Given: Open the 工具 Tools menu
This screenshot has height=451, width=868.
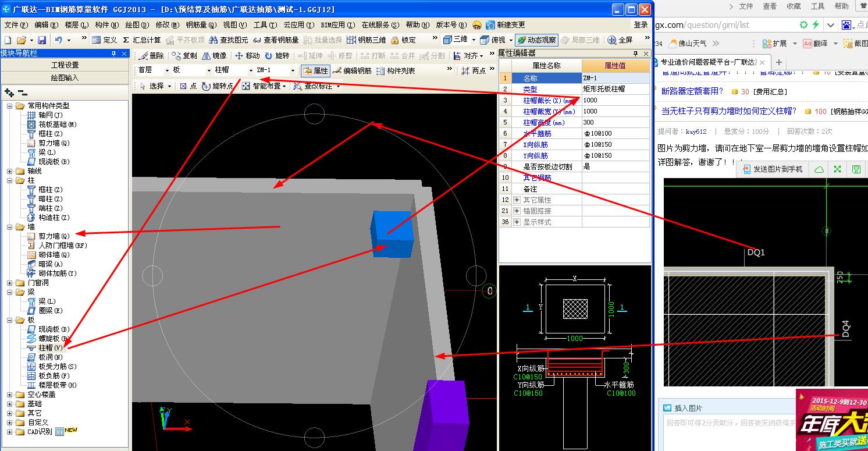Looking at the screenshot, I should pos(265,25).
